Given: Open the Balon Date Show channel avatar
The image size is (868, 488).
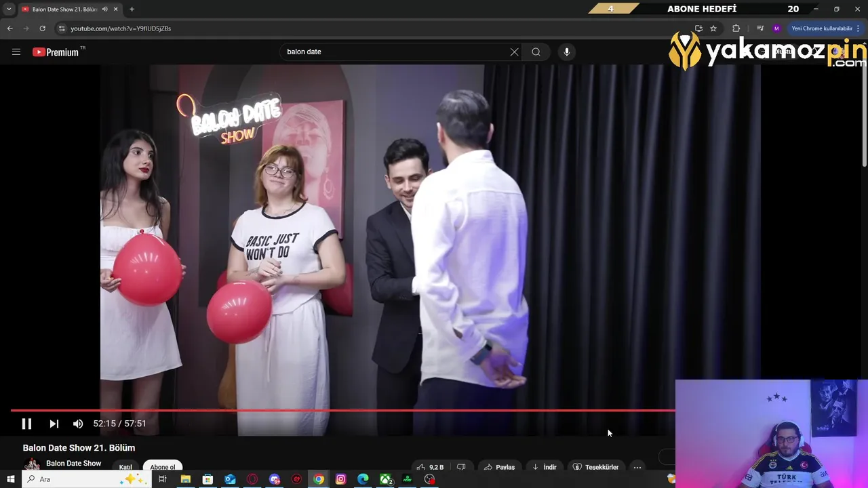Looking at the screenshot, I should pos(31,465).
